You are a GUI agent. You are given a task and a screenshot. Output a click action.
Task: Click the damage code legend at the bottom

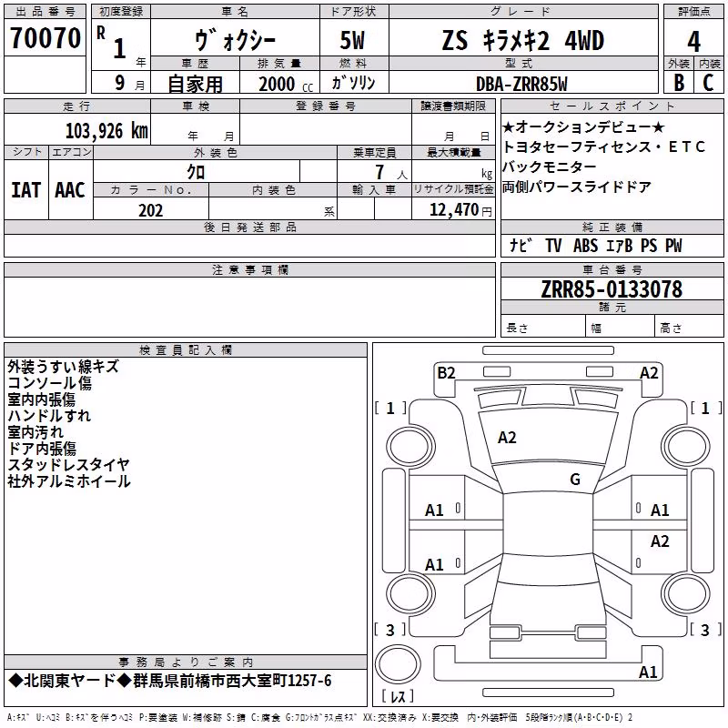(x=319, y=718)
